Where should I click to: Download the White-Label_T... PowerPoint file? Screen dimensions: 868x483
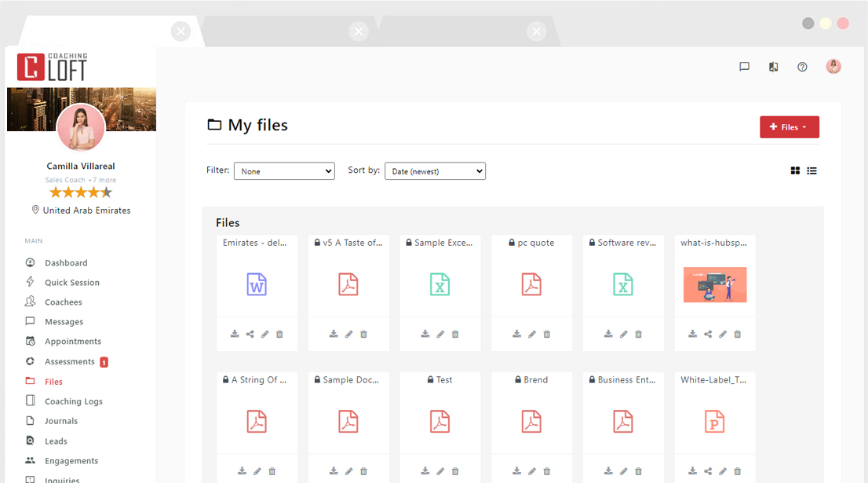pyautogui.click(x=692, y=471)
